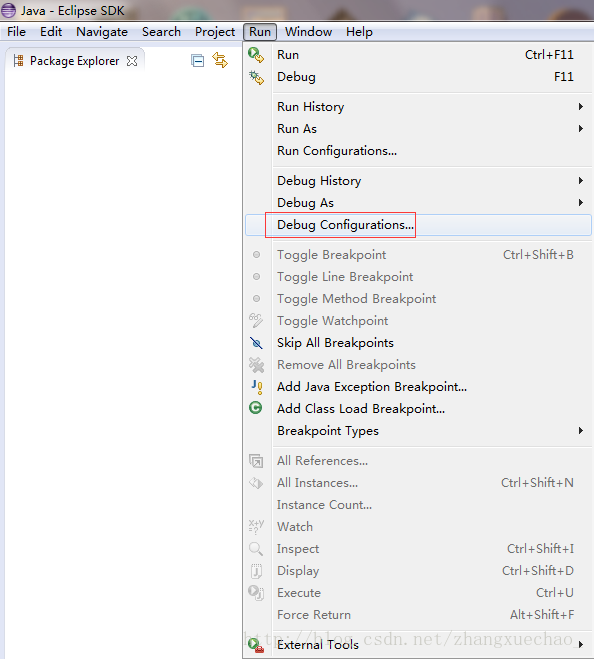Screen dimensions: 594x659
Task: Open the Window menu
Action: point(308,32)
